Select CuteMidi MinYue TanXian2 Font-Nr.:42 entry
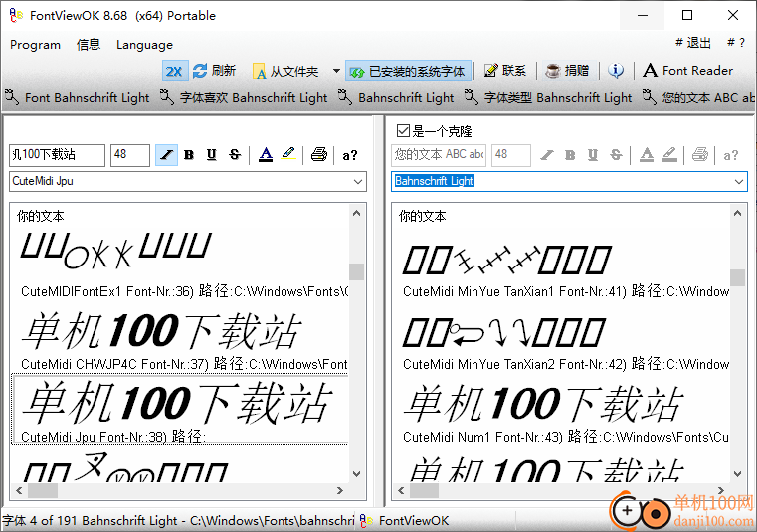This screenshot has width=757, height=532. pyautogui.click(x=561, y=338)
